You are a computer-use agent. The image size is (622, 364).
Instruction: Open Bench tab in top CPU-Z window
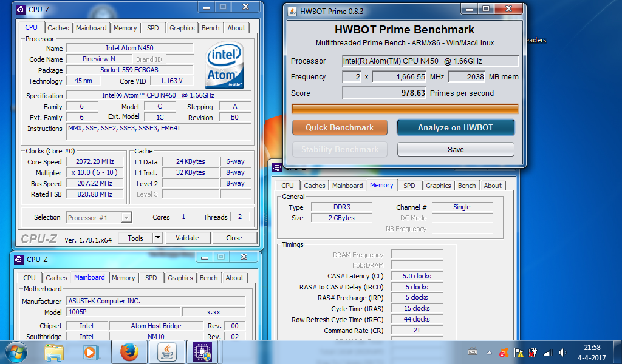(x=210, y=28)
